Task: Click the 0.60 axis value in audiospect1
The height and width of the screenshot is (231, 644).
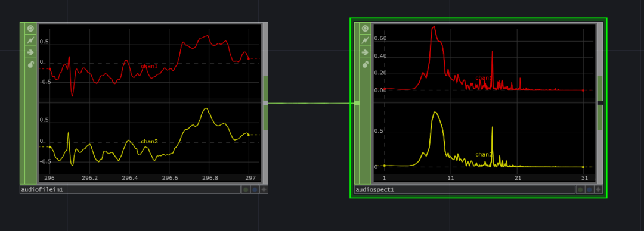Action: click(380, 39)
